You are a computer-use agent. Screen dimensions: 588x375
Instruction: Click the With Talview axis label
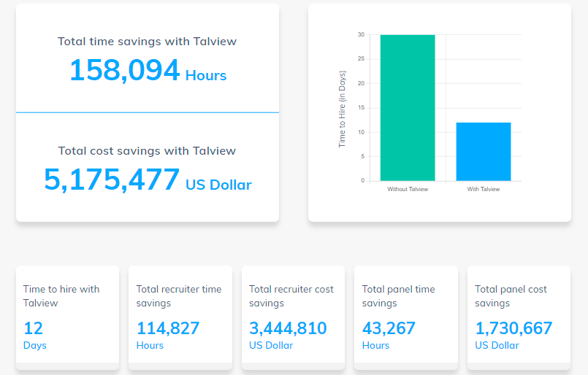click(x=484, y=189)
